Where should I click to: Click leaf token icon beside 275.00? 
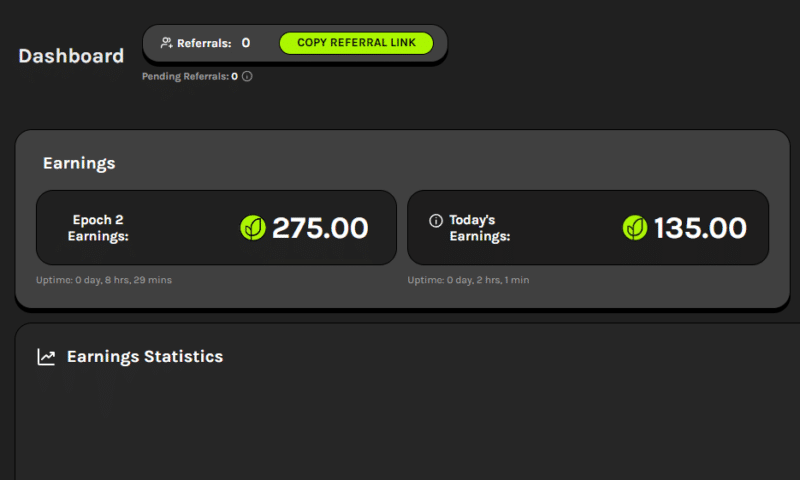click(x=253, y=228)
